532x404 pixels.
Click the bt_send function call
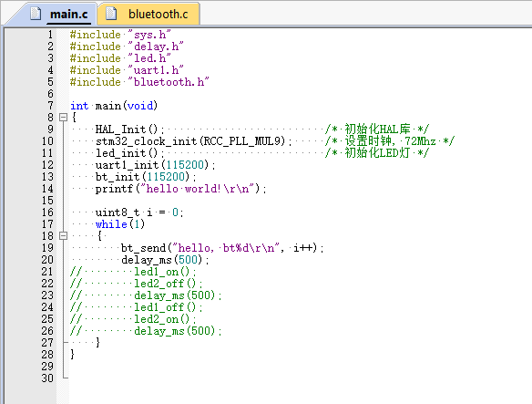pyautogui.click(x=222, y=248)
